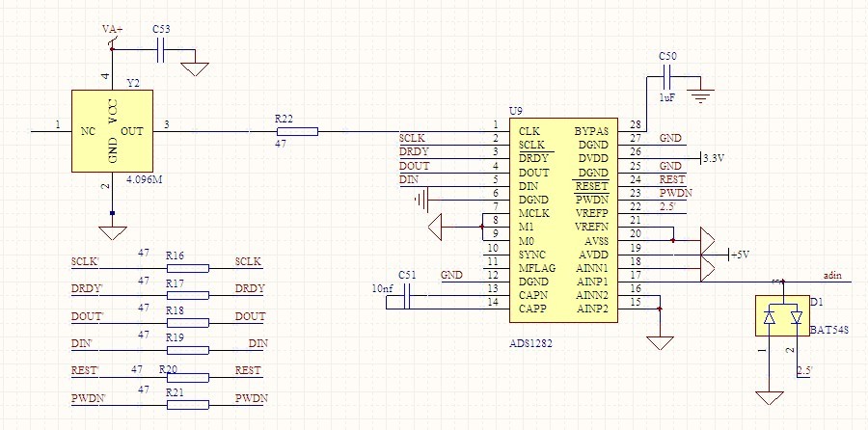
Task: Click the ground symbol below AINP2 pin 15
Action: 660,342
